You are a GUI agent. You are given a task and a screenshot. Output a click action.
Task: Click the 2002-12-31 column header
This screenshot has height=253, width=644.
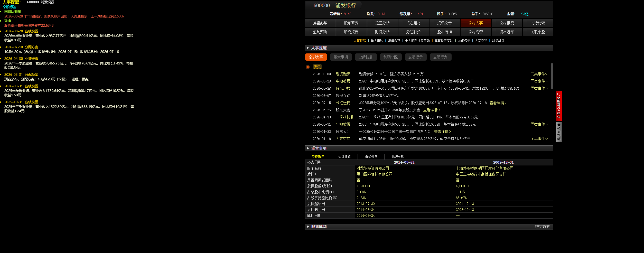click(x=503, y=162)
